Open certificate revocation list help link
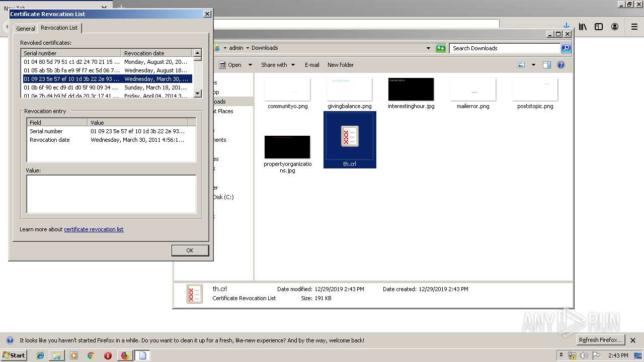The width and height of the screenshot is (644, 362). click(94, 229)
